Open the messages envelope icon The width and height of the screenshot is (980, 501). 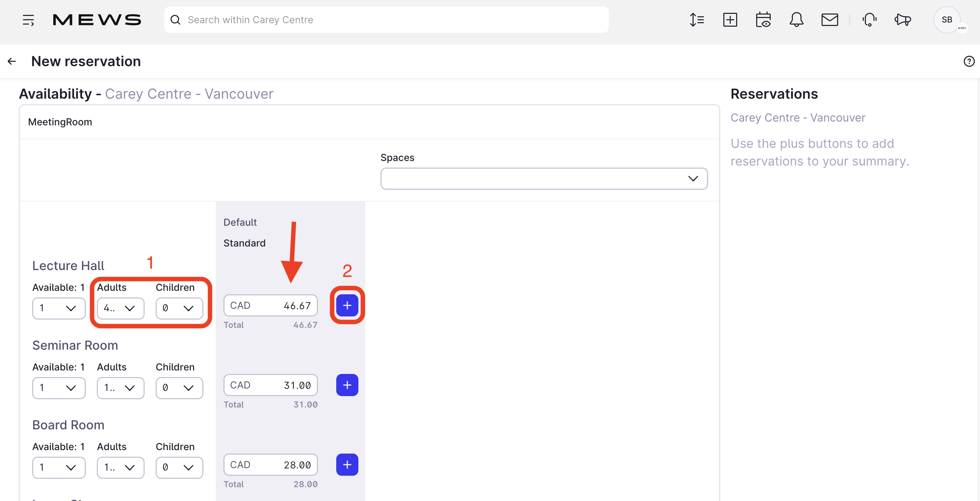pos(829,20)
